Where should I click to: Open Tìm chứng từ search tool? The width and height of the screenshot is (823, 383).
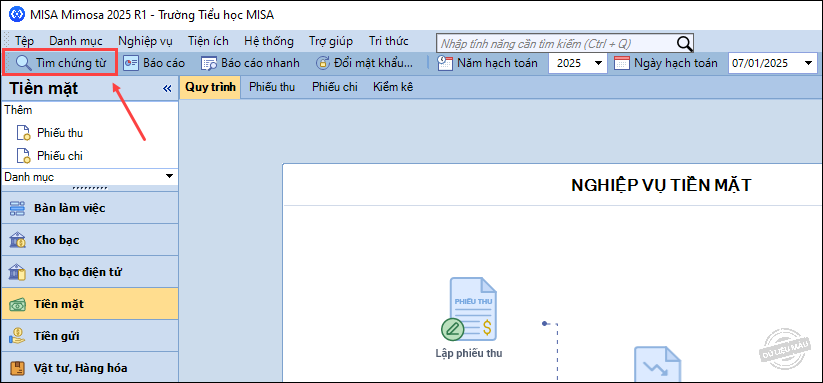pyautogui.click(x=60, y=63)
